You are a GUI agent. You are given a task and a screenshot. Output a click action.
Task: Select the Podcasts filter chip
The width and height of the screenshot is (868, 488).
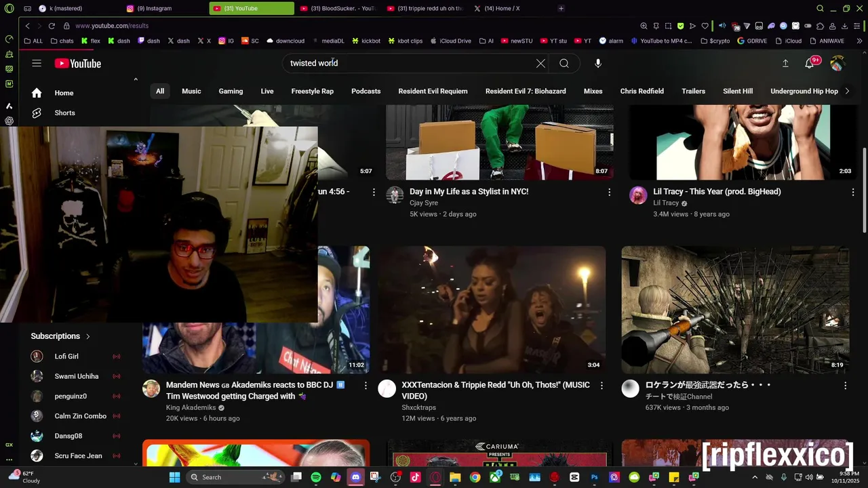point(366,91)
